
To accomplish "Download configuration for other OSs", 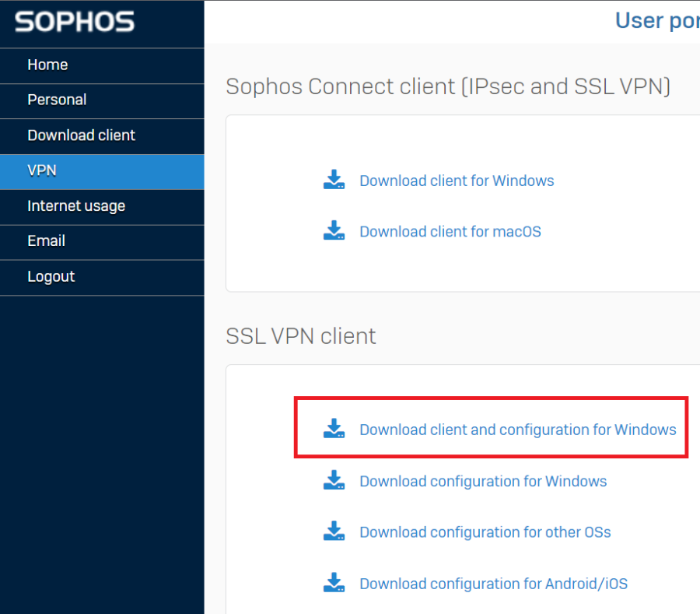I will click(485, 532).
